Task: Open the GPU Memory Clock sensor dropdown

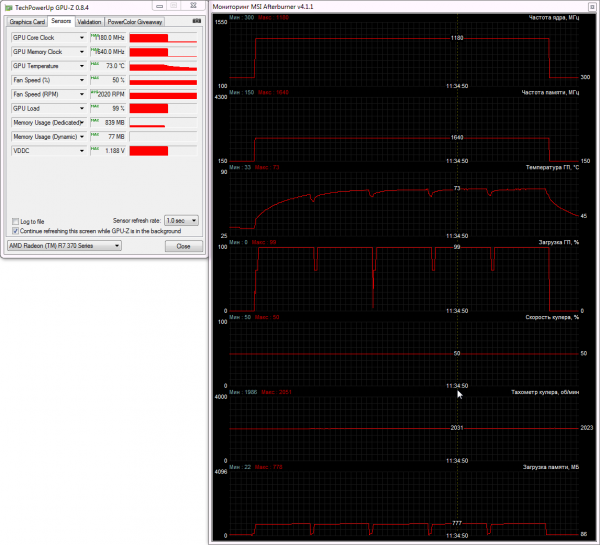Action: (x=82, y=52)
